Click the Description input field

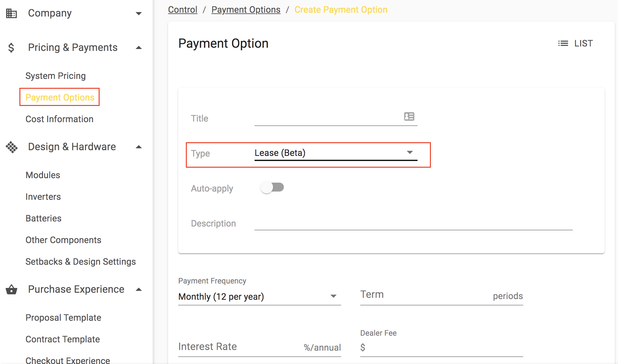(413, 223)
